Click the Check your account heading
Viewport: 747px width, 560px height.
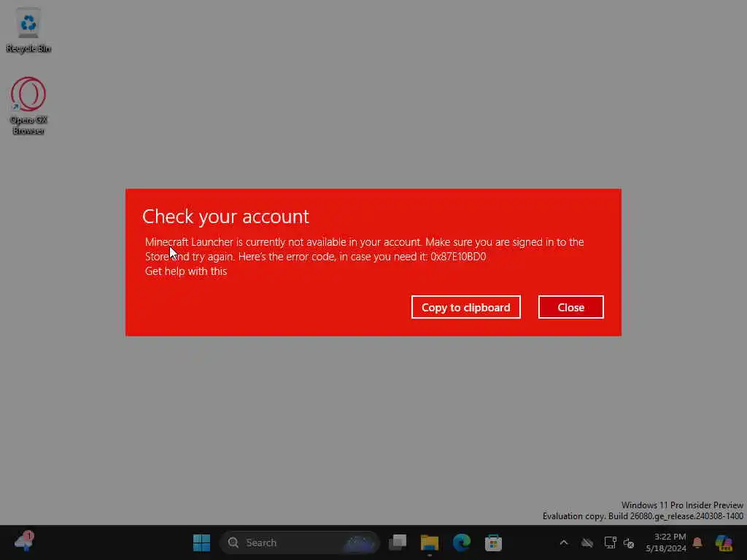[225, 217]
